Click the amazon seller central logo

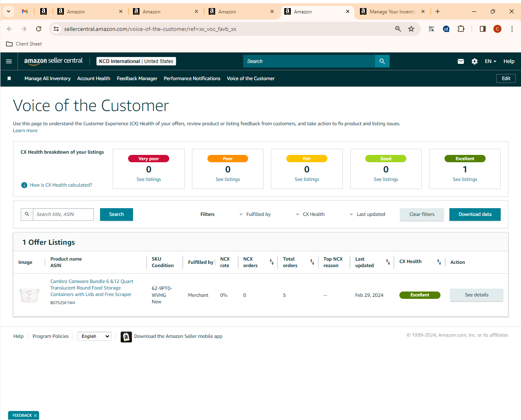[53, 61]
